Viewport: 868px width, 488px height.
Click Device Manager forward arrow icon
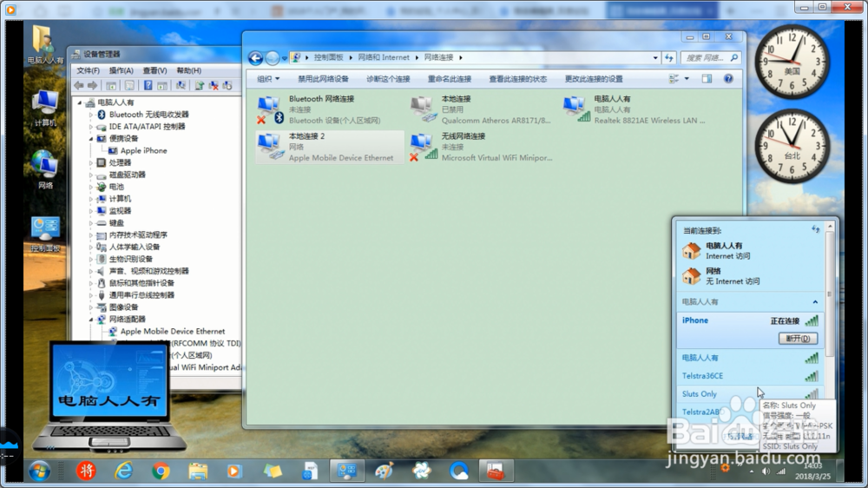coord(93,85)
